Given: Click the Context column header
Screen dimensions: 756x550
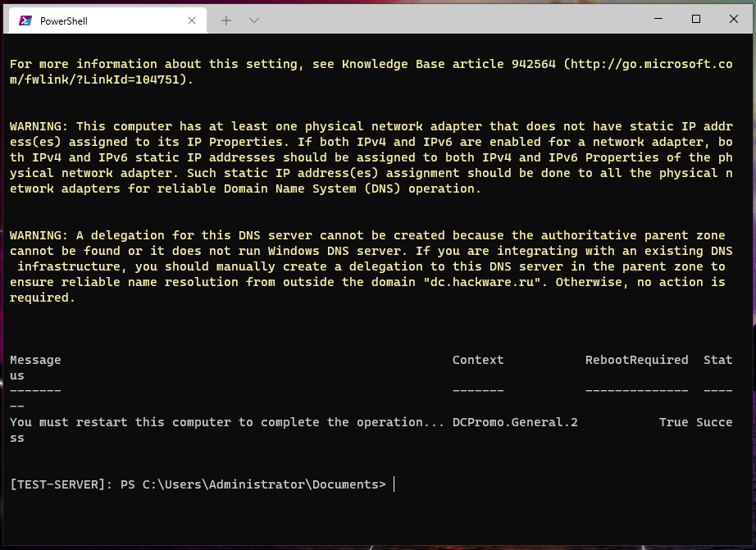Looking at the screenshot, I should pos(478,360).
